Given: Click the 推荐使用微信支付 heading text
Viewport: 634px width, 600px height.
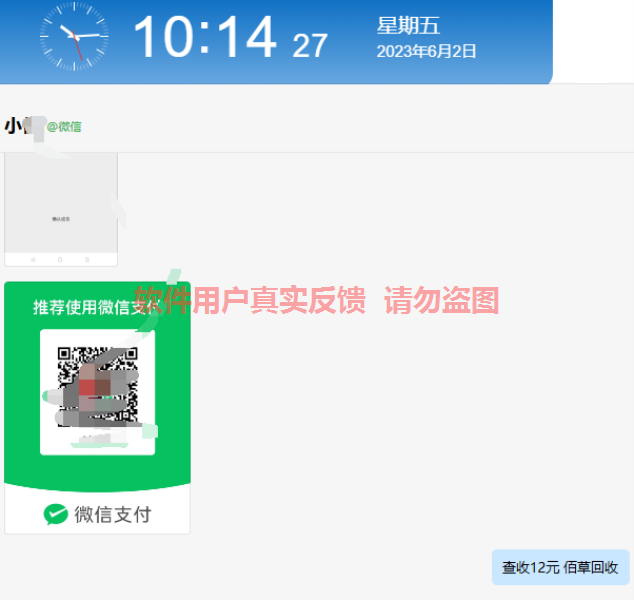Looking at the screenshot, I should [97, 307].
